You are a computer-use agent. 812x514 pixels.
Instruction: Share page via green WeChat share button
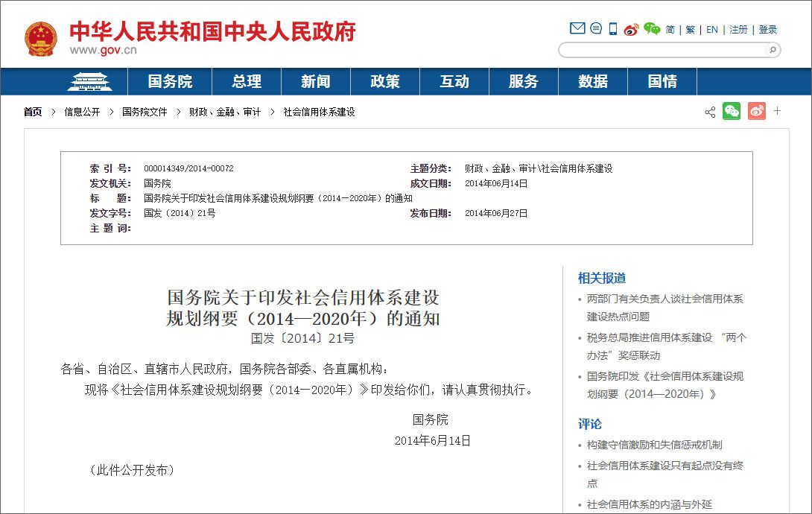(732, 112)
